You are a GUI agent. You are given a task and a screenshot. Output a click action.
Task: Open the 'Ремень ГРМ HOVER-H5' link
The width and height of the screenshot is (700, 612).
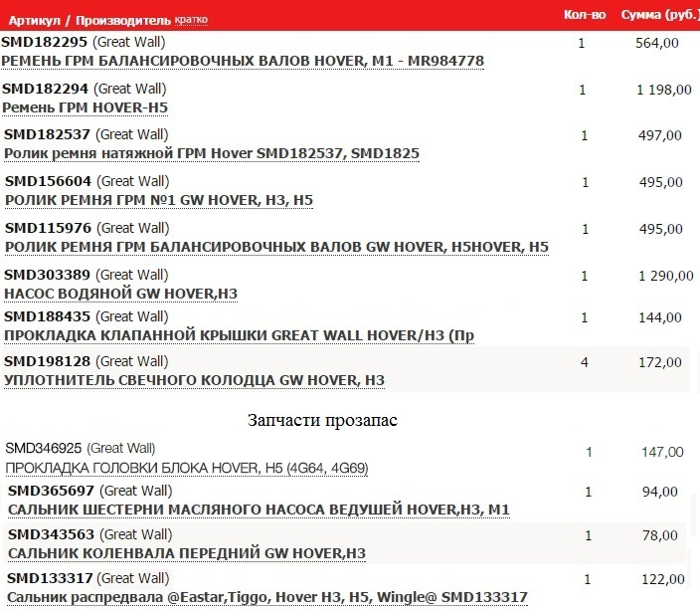click(x=85, y=107)
